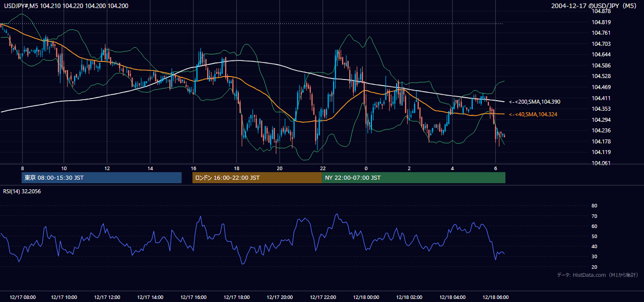Screen dimensions: 644x302
Task: Click price axis value 104.411
Action: tap(601, 98)
